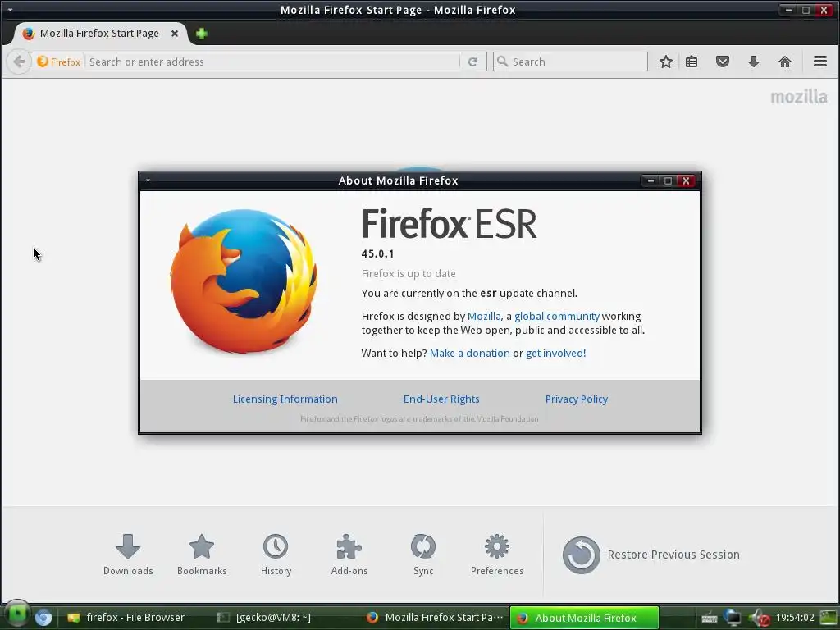Screen dimensions: 840x630
Task: Bookmark this page with the star icon
Action: (x=666, y=62)
